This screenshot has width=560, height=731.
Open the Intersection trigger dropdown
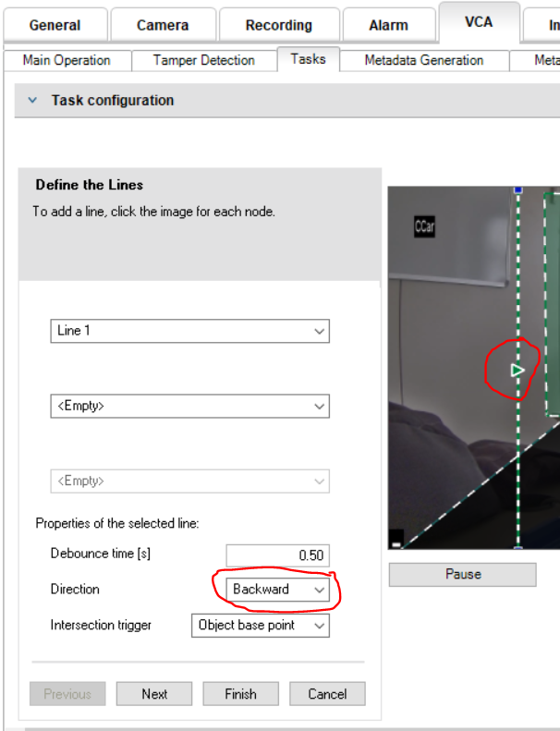tap(260, 626)
